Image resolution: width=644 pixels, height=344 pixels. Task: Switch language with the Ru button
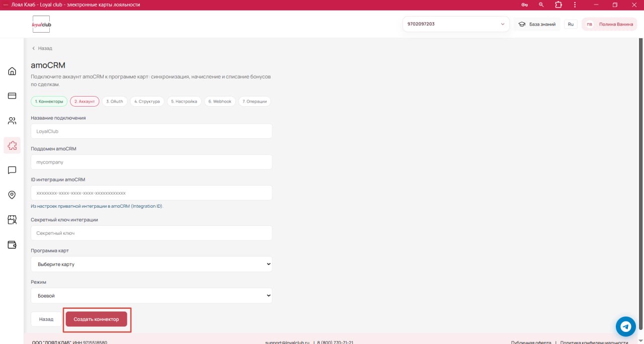pyautogui.click(x=571, y=24)
